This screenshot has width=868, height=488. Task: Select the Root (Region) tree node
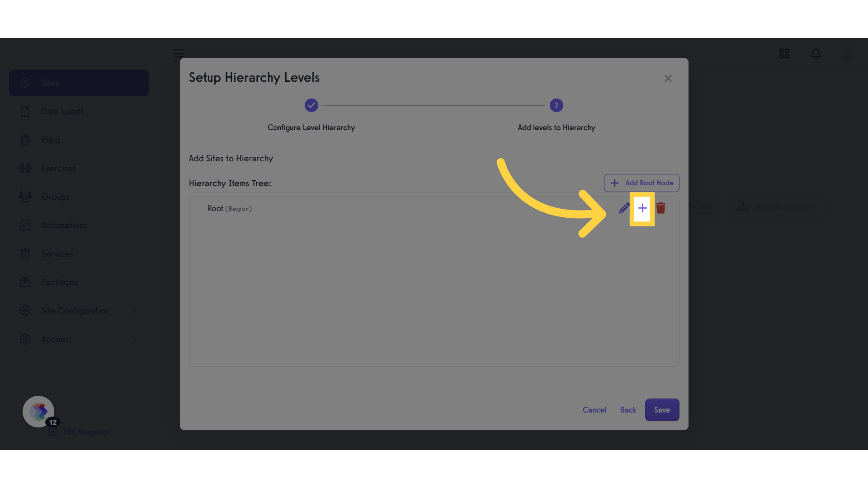(x=229, y=208)
